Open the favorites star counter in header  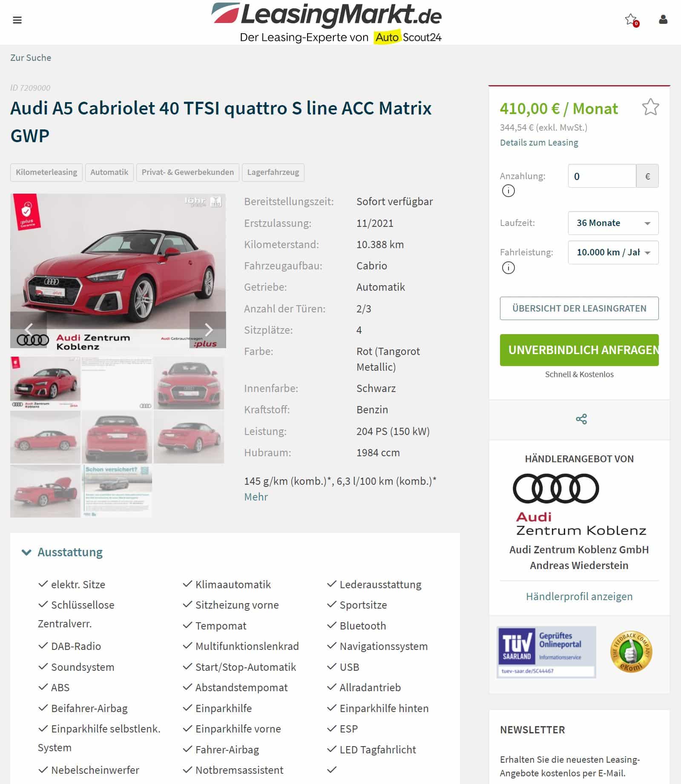pos(632,20)
